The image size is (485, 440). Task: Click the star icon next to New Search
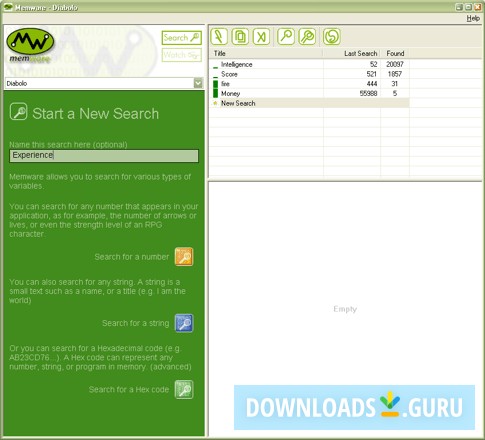tap(215, 103)
